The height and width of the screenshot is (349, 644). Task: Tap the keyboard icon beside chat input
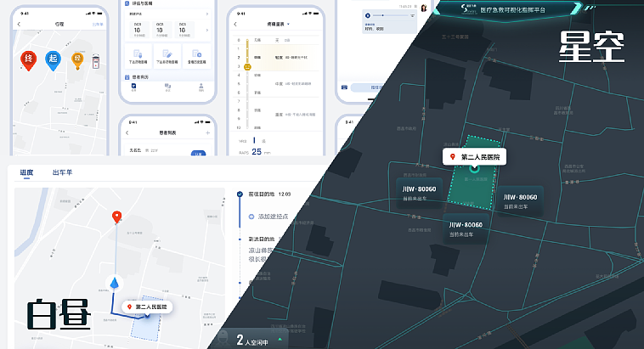345,87
